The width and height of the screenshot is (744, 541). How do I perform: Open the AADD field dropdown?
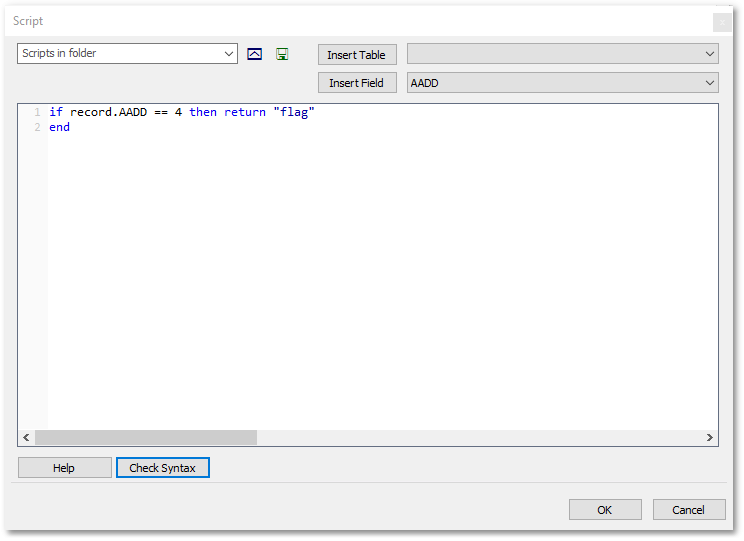tap(563, 83)
